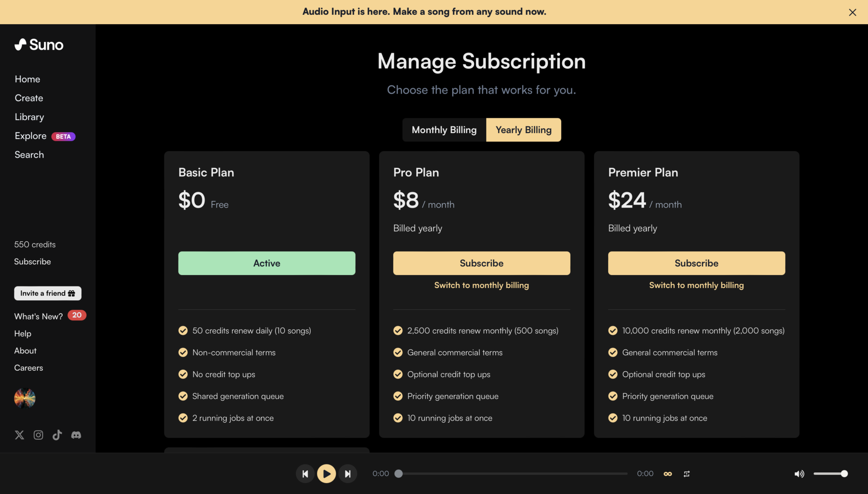This screenshot has width=868, height=494.
Task: Go to the previous track
Action: pyautogui.click(x=305, y=474)
